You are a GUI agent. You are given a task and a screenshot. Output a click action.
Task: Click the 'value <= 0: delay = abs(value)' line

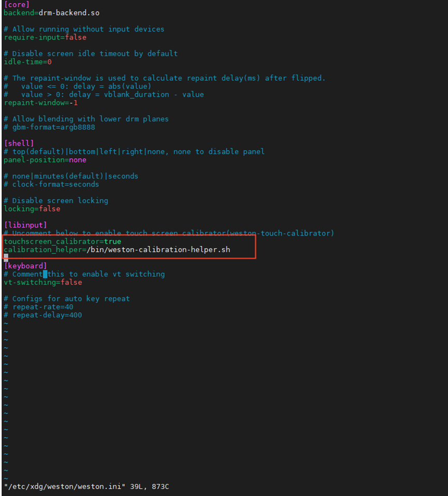[78, 87]
